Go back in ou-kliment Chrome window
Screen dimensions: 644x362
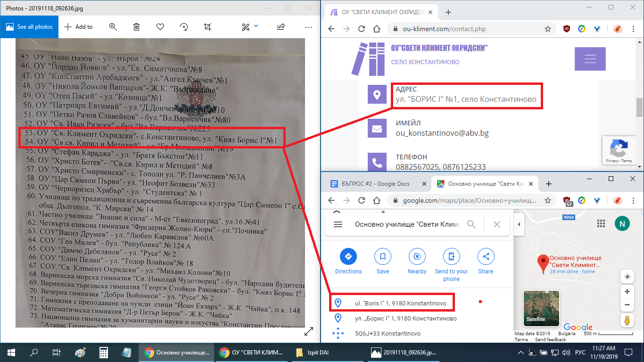pyautogui.click(x=331, y=29)
